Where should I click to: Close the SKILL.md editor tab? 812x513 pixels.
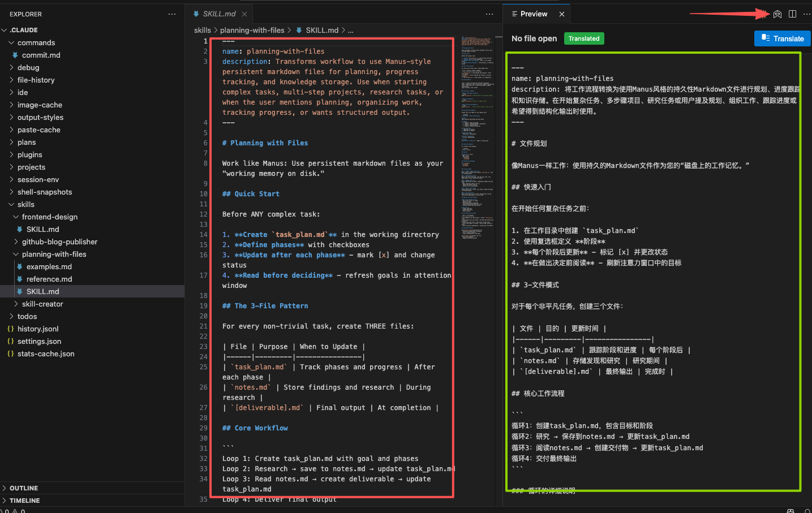click(x=244, y=14)
